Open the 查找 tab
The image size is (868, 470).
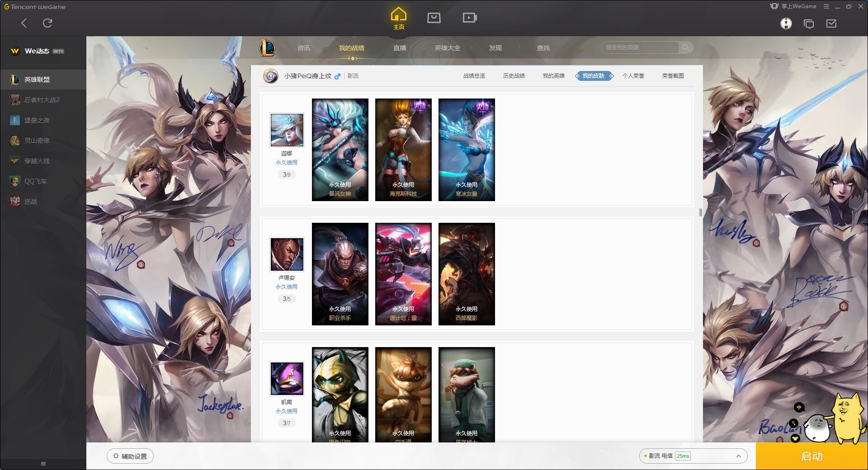543,48
